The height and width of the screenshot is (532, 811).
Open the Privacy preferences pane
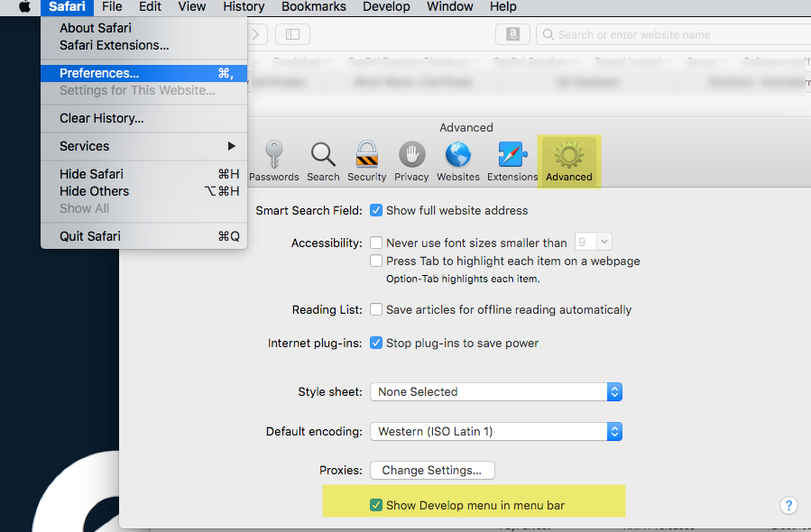coord(411,161)
